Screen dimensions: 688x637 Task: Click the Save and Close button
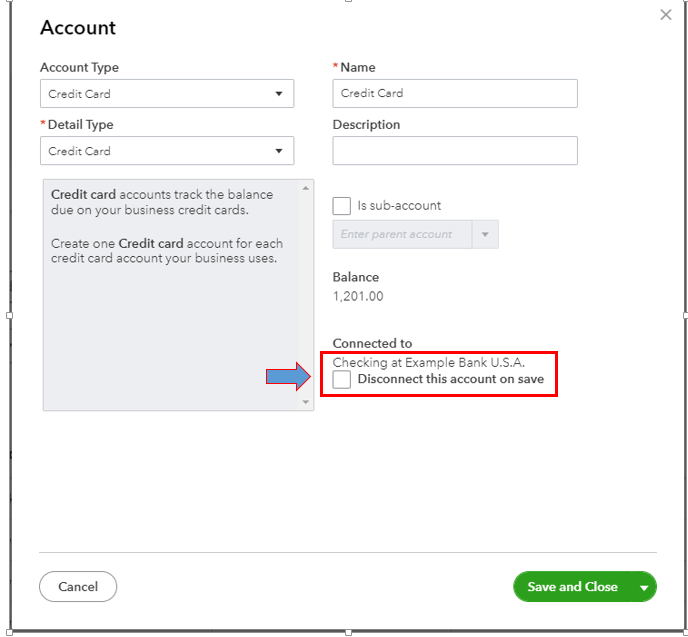573,587
